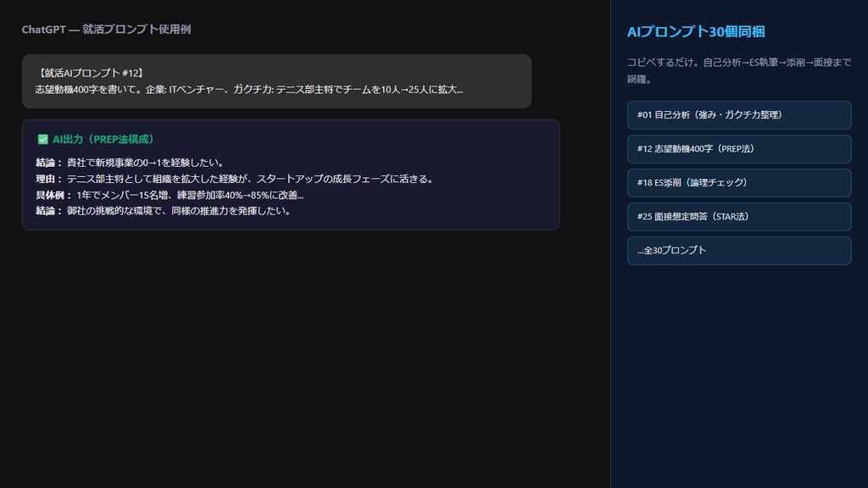Click the AI出力（PREP法構成） header text
The width and height of the screenshot is (868, 488).
point(103,140)
